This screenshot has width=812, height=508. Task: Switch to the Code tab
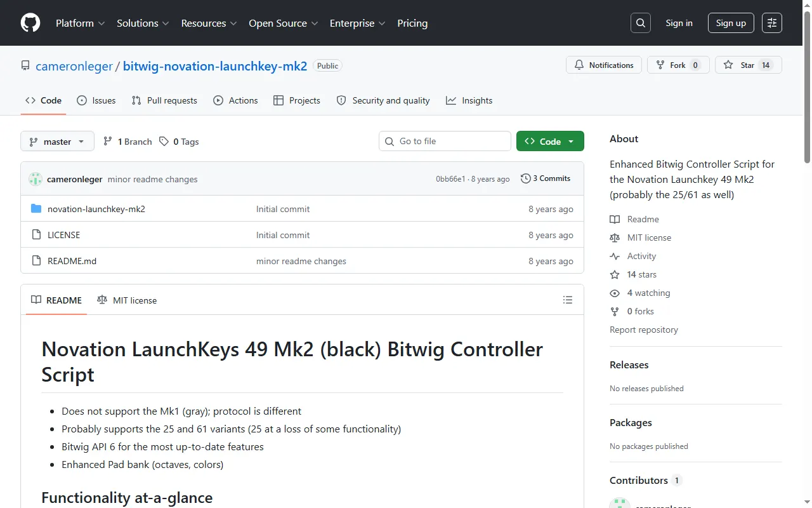coord(43,100)
